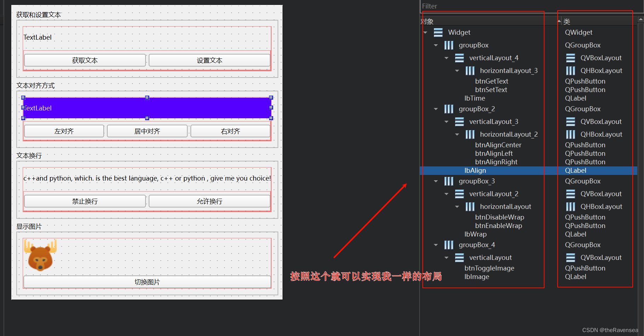The image size is (644, 336).
Task: Collapse the groupBox_4 tree node
Action: (x=436, y=245)
